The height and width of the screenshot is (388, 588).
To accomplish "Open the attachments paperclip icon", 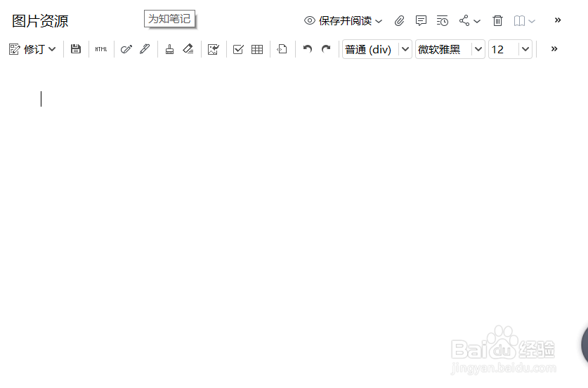I will 399,20.
